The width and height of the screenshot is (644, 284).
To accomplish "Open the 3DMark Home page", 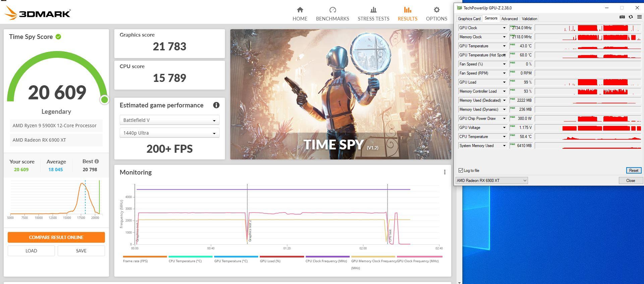I will [300, 14].
